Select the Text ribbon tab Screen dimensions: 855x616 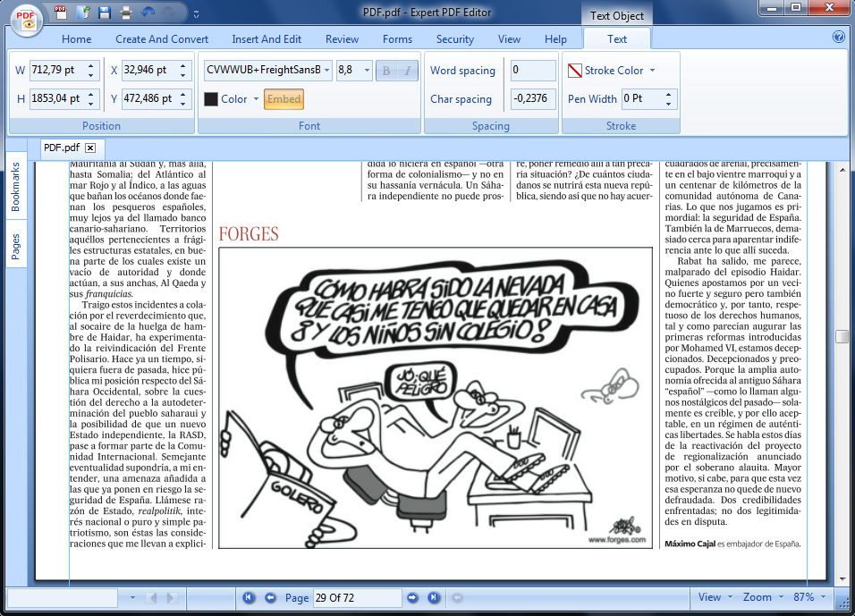click(x=617, y=39)
